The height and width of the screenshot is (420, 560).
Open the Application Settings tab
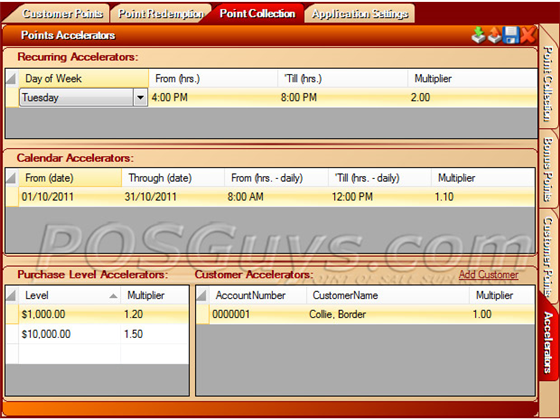point(360,14)
